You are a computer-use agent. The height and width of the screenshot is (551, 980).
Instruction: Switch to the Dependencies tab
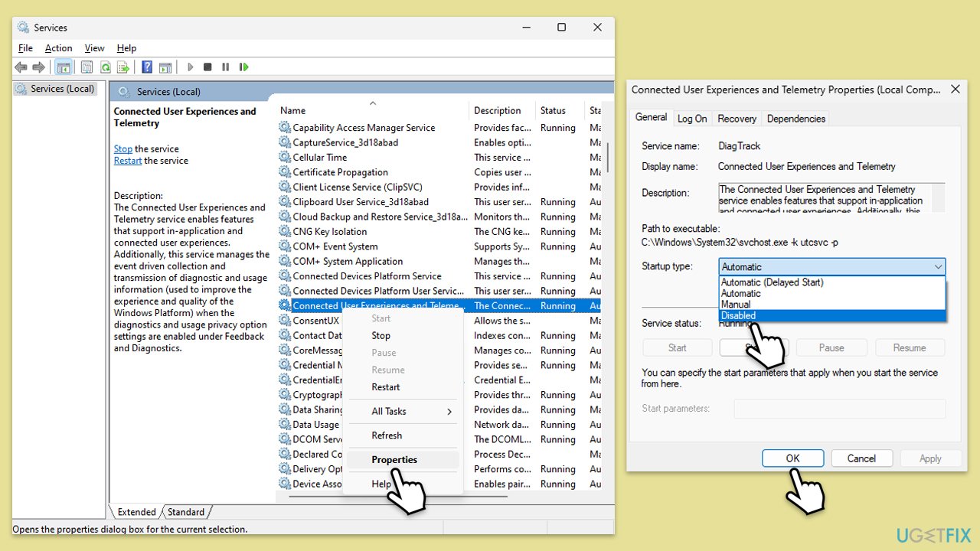(796, 119)
